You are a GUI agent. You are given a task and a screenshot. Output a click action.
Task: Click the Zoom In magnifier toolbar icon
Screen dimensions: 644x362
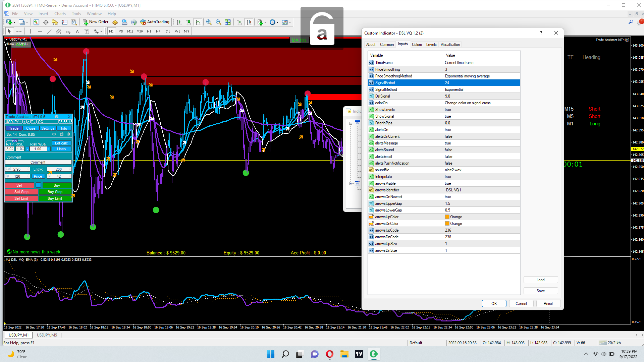pos(209,22)
